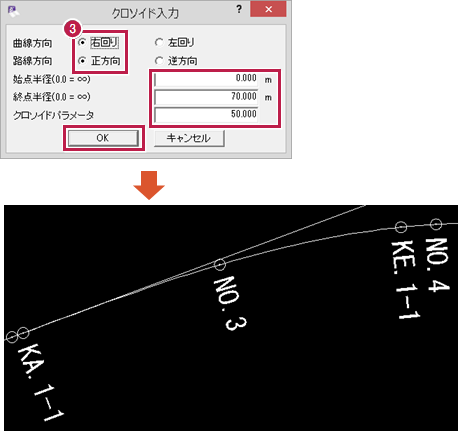Select 左回り curve direction radio button
The image size is (458, 431).
159,43
